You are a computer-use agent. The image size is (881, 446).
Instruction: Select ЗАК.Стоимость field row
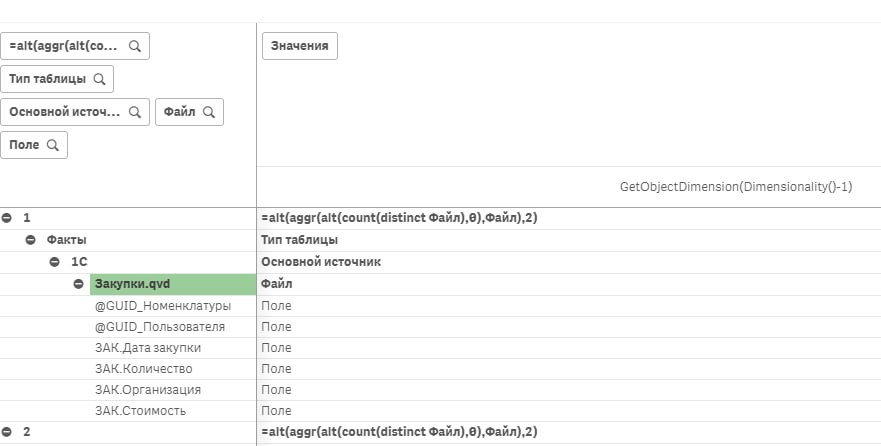click(x=140, y=411)
